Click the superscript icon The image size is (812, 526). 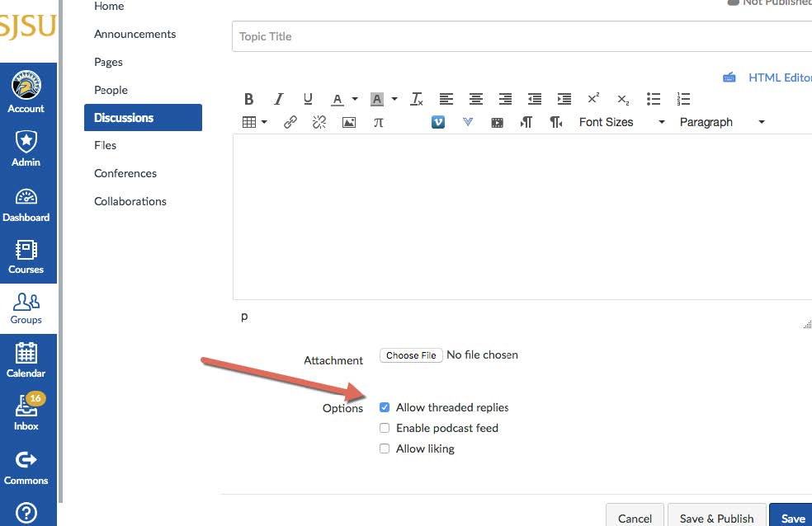[593, 99]
